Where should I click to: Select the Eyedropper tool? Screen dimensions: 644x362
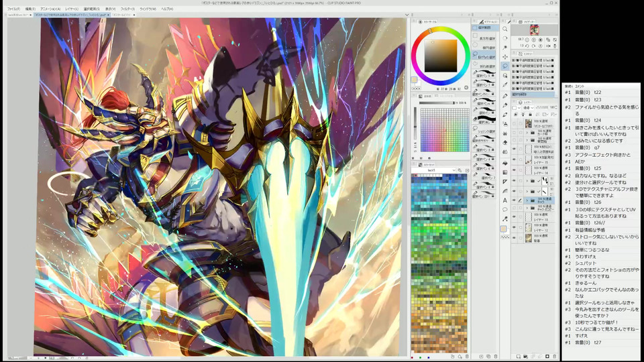tap(504, 84)
